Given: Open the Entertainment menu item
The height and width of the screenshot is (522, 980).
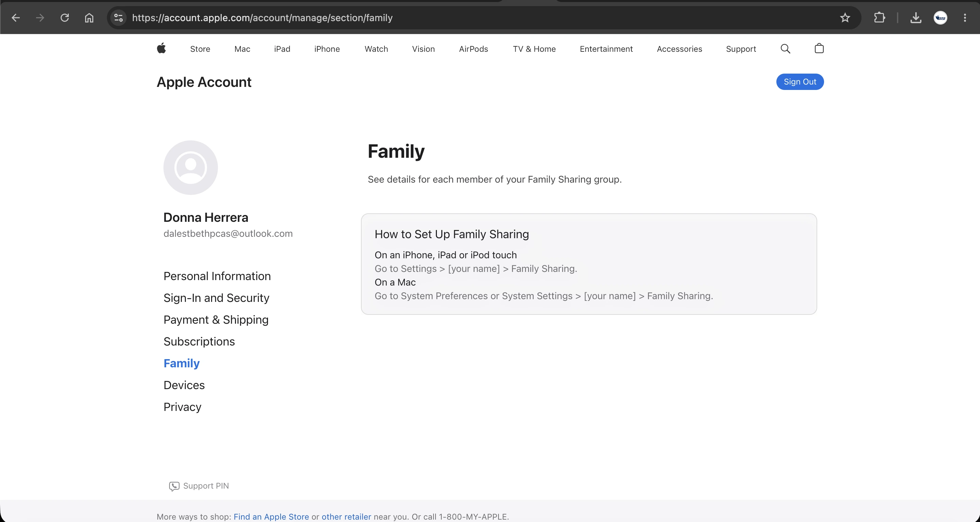Looking at the screenshot, I should pyautogui.click(x=606, y=49).
